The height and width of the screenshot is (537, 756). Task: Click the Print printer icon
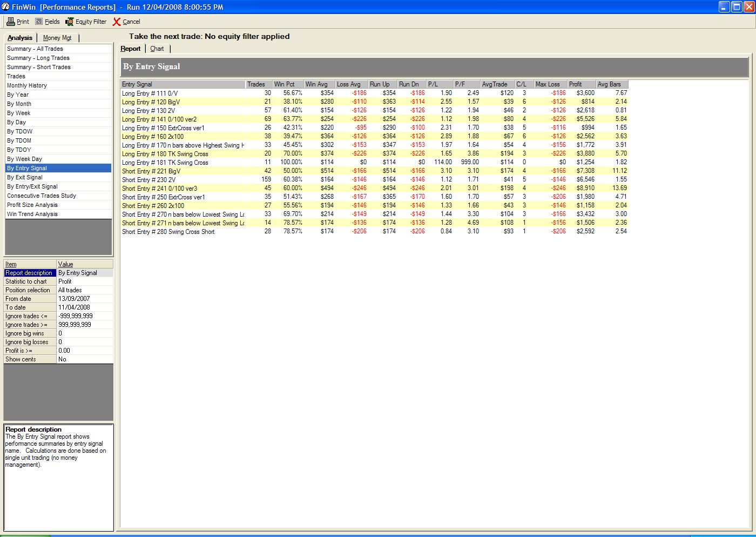coord(10,22)
